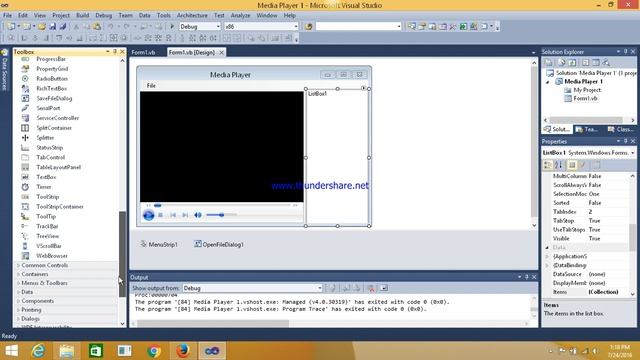The height and width of the screenshot is (360, 640).
Task: Click Alphabetical sort icon in Properties
Action: click(558, 165)
